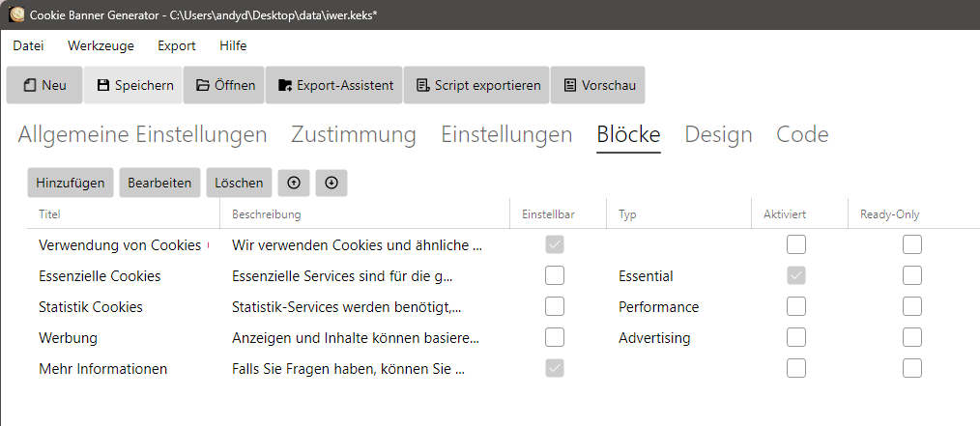Sort by the Typ column header
This screenshot has width=980, height=426.
pos(678,214)
